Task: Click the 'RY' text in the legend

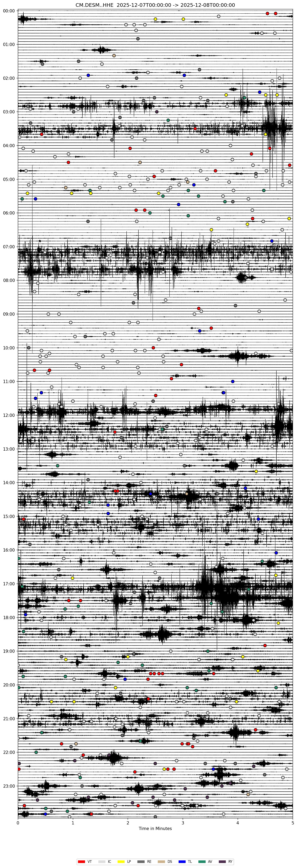Action: [230, 859]
